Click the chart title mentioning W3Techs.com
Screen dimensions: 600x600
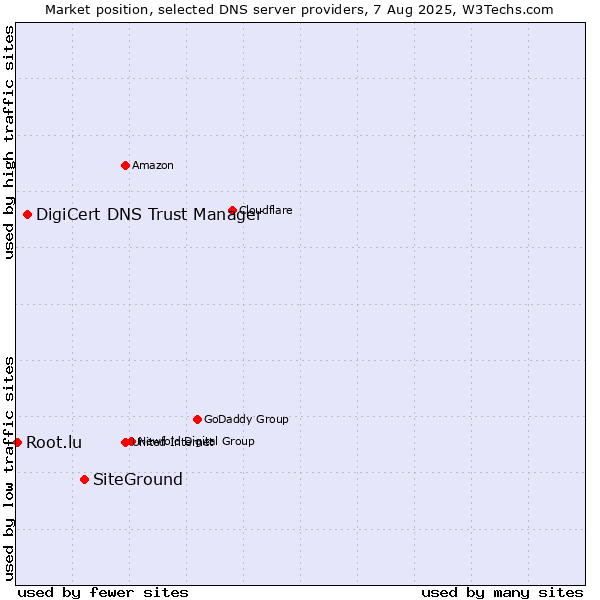[299, 10]
